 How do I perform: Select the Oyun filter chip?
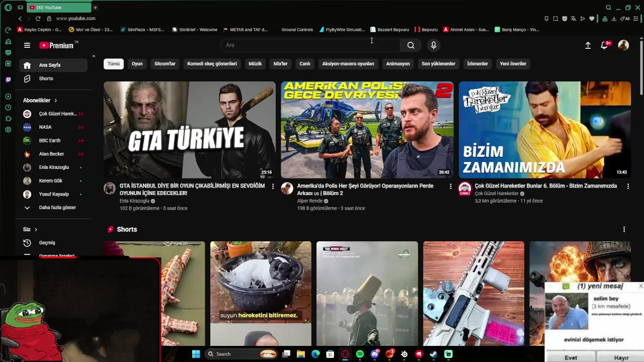click(x=137, y=64)
